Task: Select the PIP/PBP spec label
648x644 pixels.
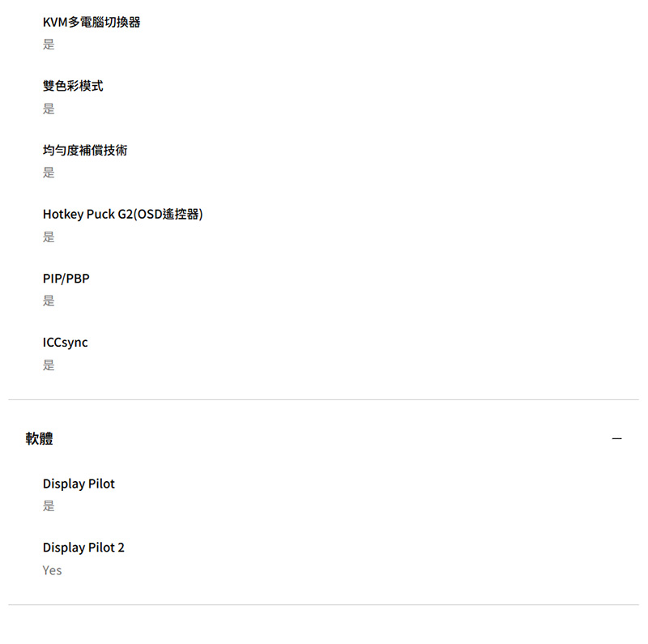Action: pos(66,279)
